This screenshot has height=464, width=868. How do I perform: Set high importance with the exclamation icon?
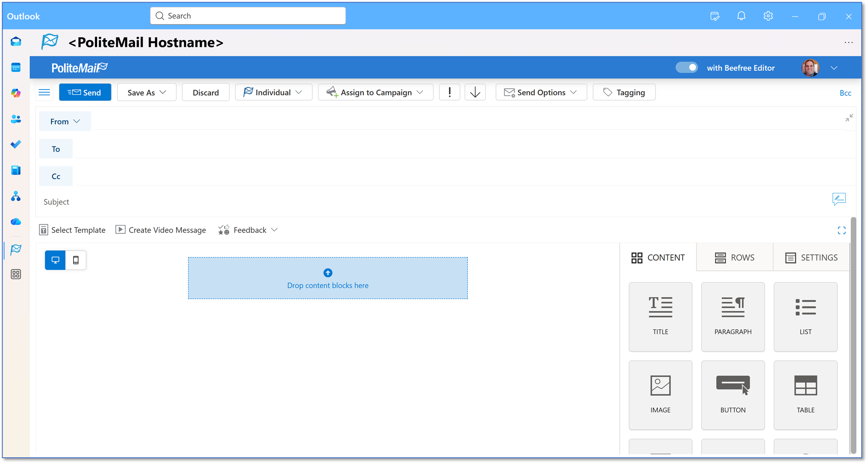click(x=450, y=92)
